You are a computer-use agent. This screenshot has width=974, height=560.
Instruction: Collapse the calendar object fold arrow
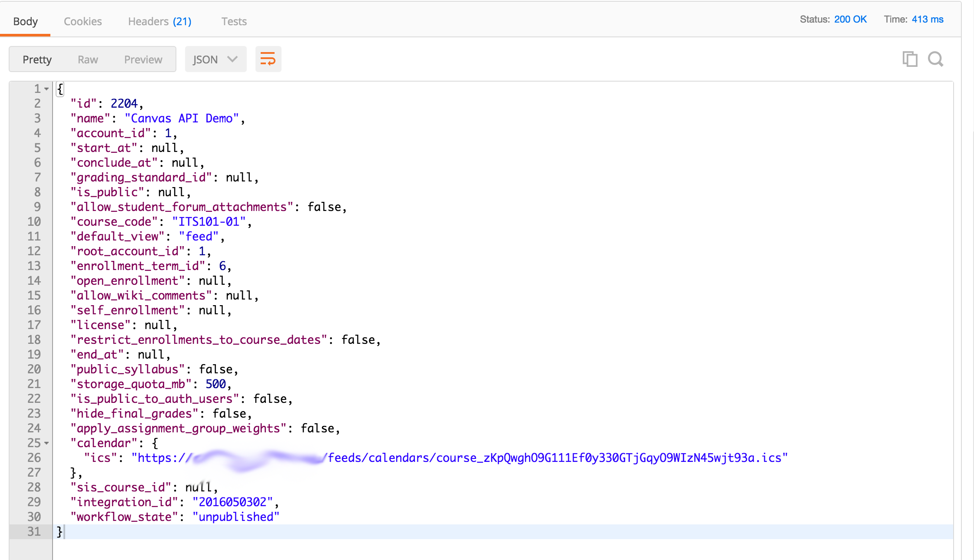(x=46, y=443)
